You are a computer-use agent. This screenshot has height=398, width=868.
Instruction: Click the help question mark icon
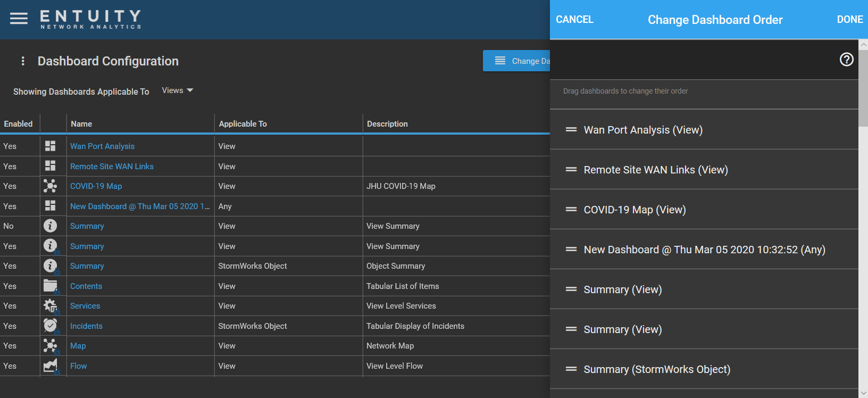846,60
